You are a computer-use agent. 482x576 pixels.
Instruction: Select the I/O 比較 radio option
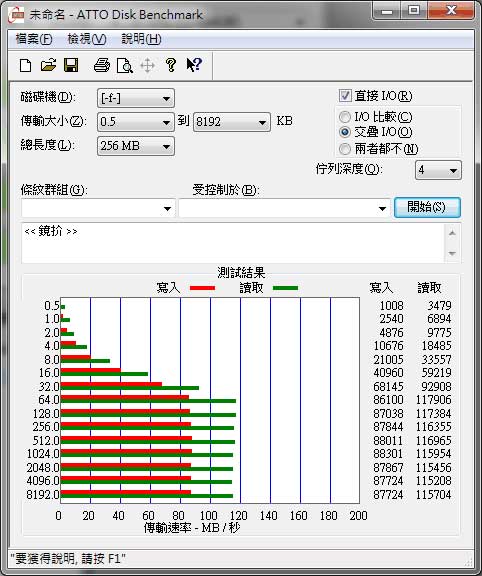(x=345, y=117)
